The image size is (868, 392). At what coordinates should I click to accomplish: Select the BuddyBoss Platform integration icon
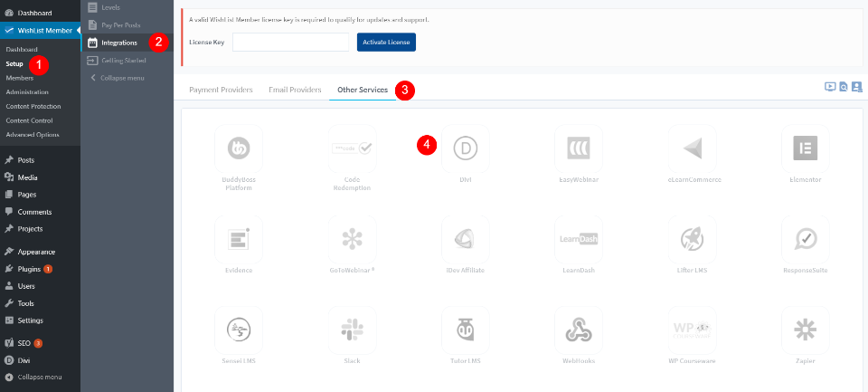pyautogui.click(x=239, y=148)
